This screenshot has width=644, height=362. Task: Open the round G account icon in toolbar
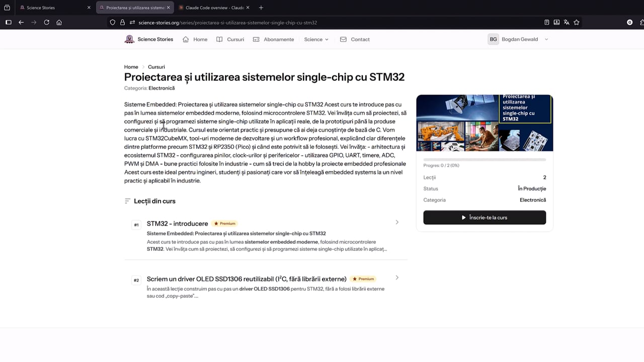[629, 22]
